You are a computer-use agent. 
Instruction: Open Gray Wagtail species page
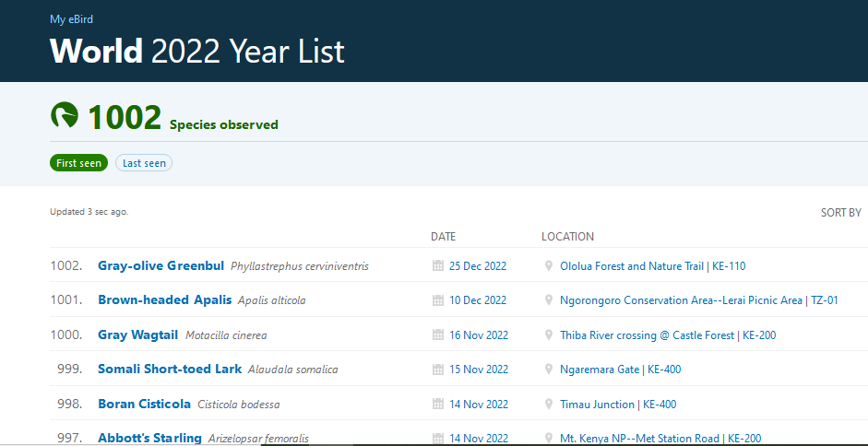137,334
